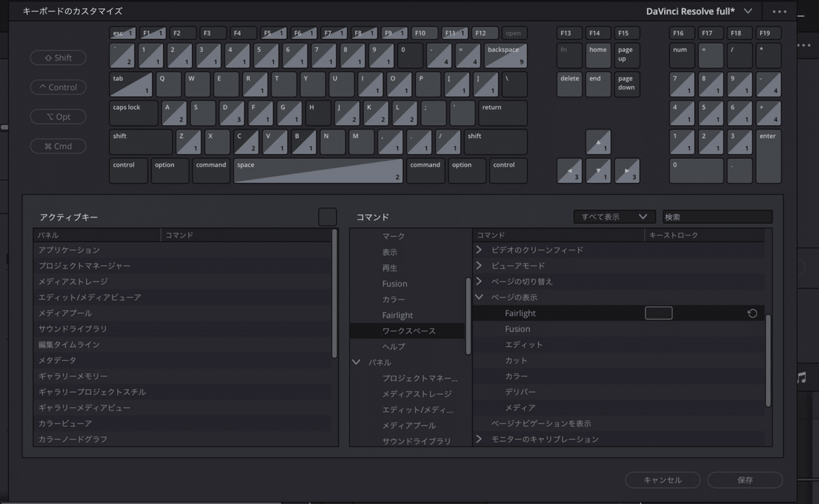Click the パネル column header
This screenshot has width=819, height=504.
pos(98,235)
